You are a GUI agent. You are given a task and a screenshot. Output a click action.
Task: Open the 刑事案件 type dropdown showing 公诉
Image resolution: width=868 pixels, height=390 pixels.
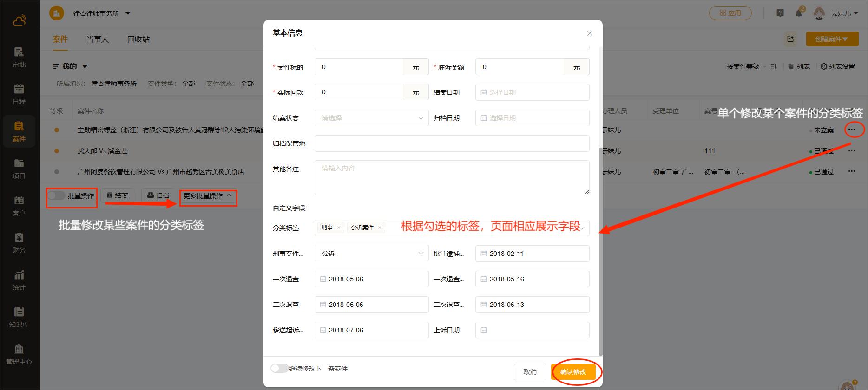point(371,253)
